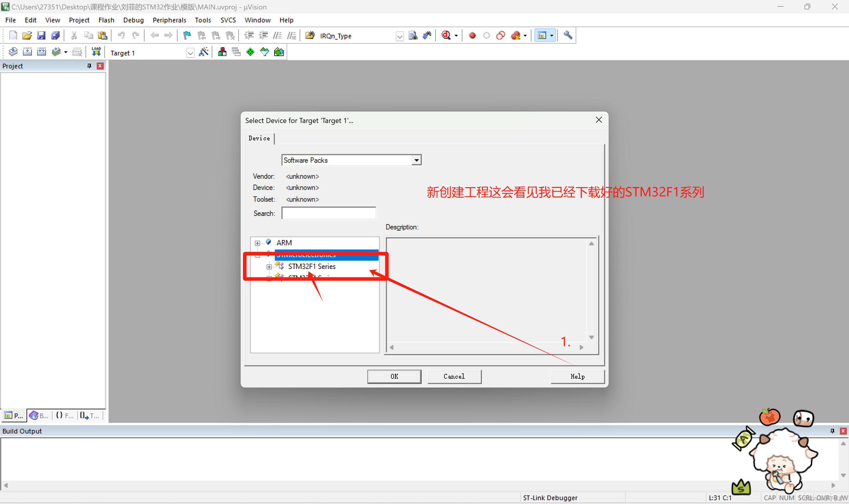Pin the Project panel
Viewport: 849px width, 504px height.
point(89,66)
